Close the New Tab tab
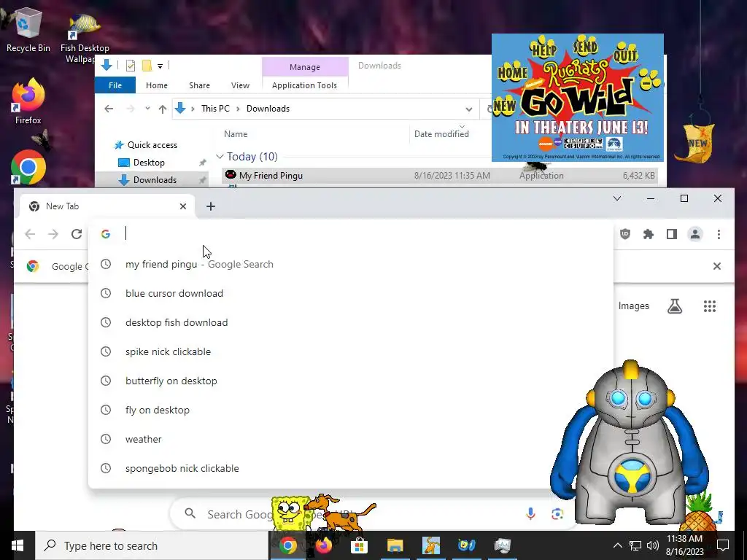Screen dimensions: 747x560 (x=183, y=206)
